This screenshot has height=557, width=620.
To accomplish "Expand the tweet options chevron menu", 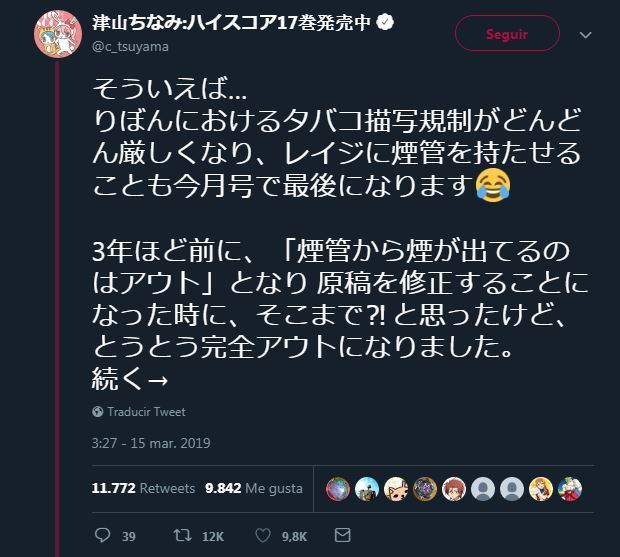I will pyautogui.click(x=585, y=34).
